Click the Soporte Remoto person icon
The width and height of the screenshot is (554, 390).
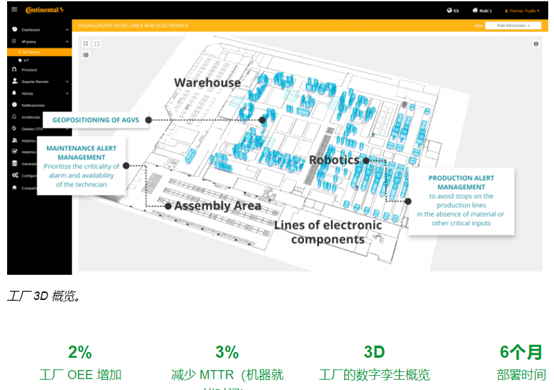15,81
